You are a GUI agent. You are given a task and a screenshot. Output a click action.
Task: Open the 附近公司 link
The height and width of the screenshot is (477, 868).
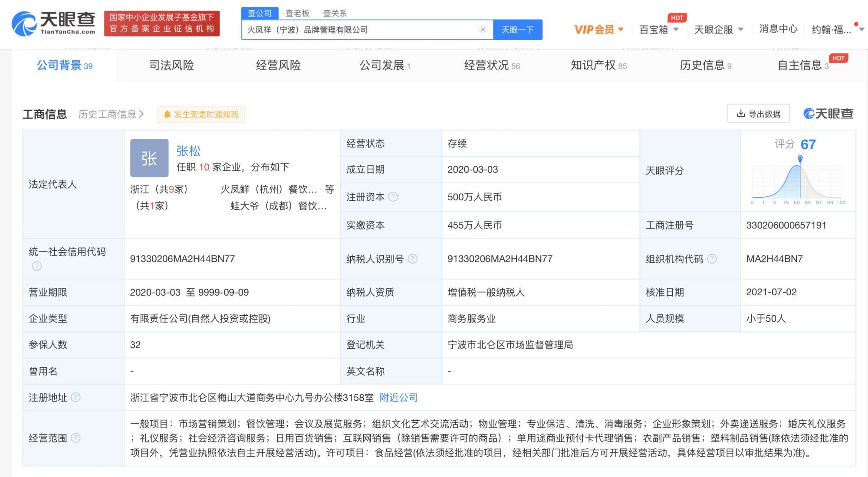click(x=398, y=398)
